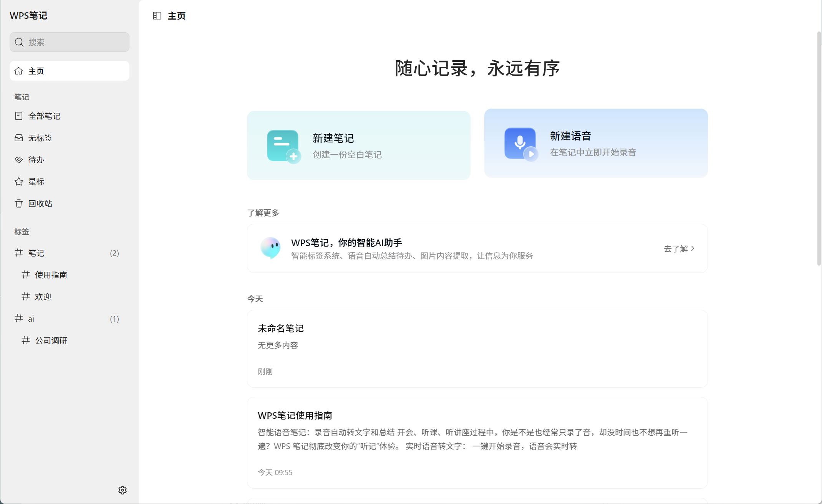Image resolution: width=822 pixels, height=504 pixels.
Task: Click the 星标 star icon
Action: (x=18, y=182)
